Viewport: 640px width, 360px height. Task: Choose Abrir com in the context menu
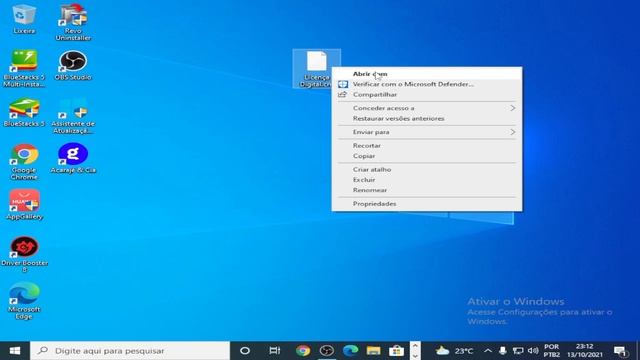427,74
